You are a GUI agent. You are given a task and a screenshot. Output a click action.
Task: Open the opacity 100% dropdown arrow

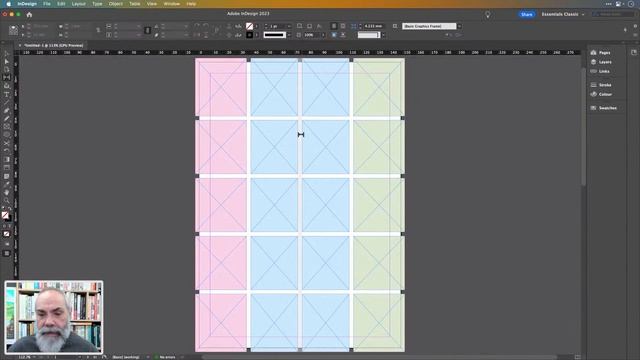323,35
